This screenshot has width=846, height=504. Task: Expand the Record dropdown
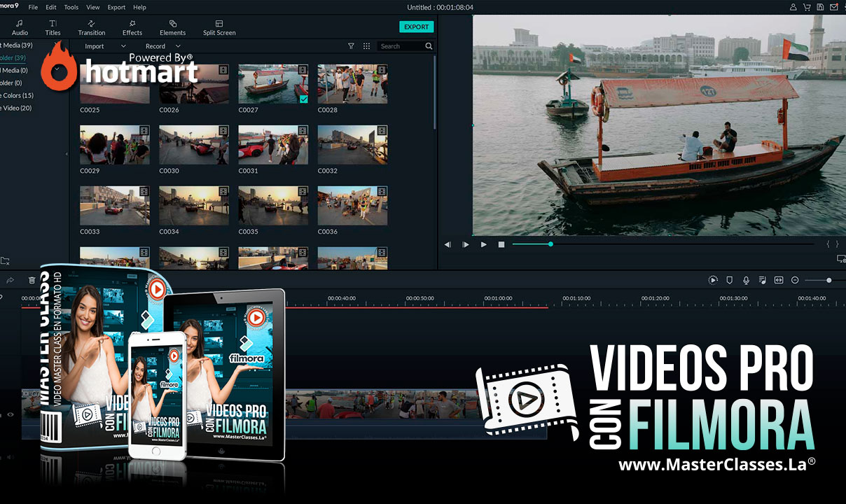coord(162,46)
